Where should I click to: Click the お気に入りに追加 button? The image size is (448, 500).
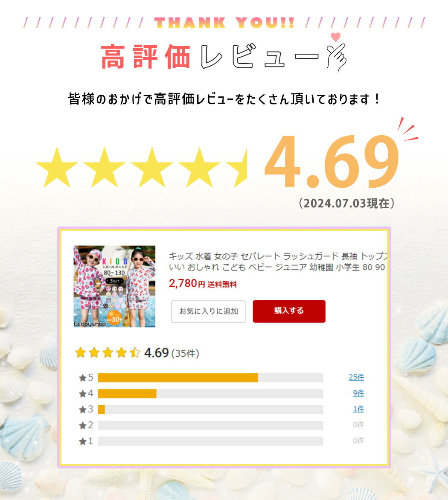209,311
